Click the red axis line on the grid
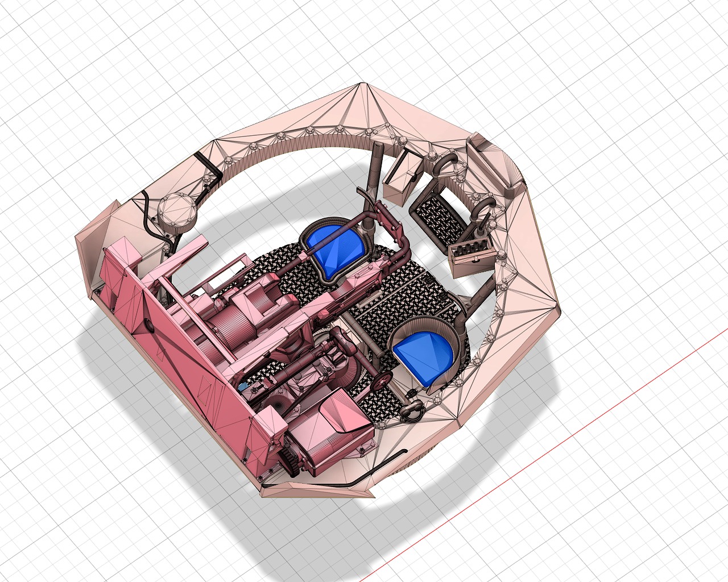The image size is (728, 582). tap(569, 436)
